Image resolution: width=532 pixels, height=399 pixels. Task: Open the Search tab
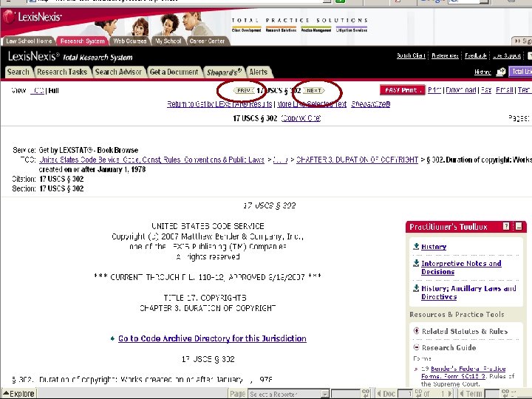point(18,72)
